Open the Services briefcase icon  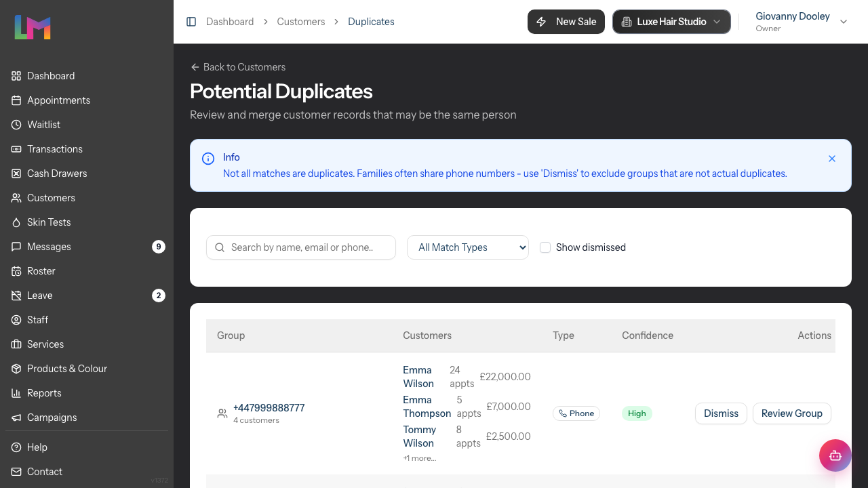pyautogui.click(x=16, y=344)
